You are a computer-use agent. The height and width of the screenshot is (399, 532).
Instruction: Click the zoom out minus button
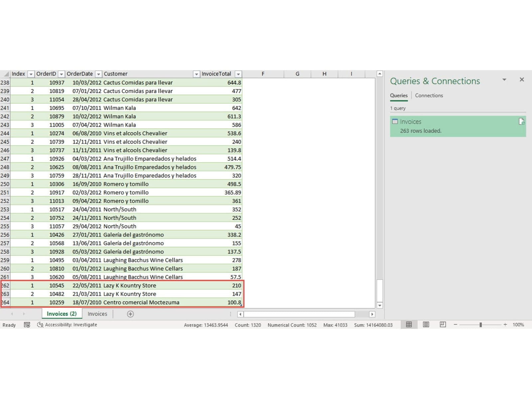coord(456,325)
